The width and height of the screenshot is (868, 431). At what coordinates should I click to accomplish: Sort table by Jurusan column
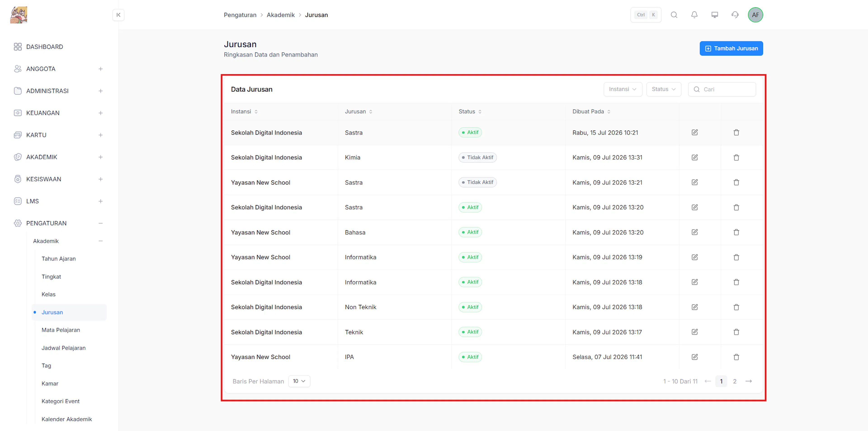pyautogui.click(x=359, y=111)
